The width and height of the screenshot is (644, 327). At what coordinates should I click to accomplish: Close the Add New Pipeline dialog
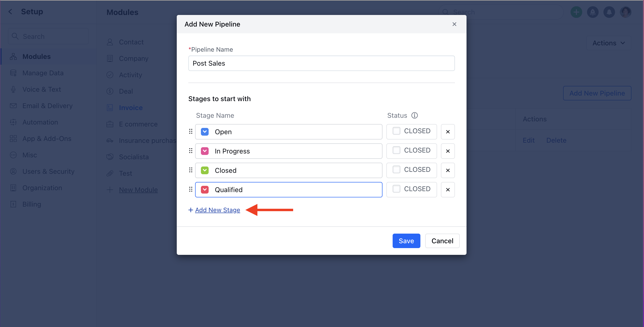coord(454,24)
